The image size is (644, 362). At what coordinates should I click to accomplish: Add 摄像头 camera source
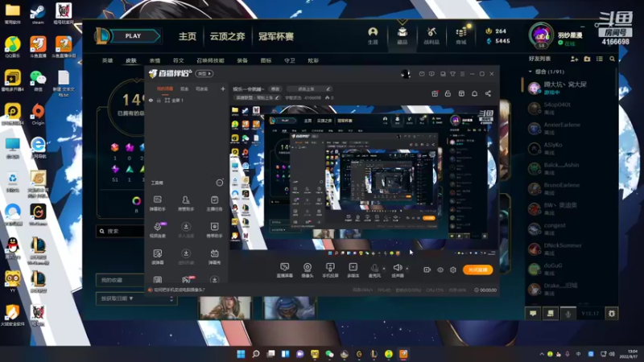point(308,270)
